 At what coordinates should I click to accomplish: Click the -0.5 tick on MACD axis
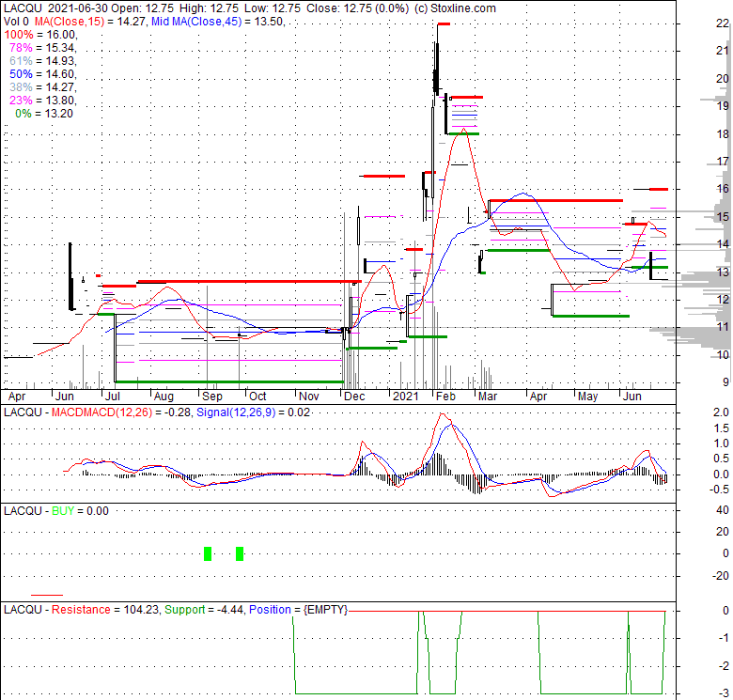click(x=719, y=490)
